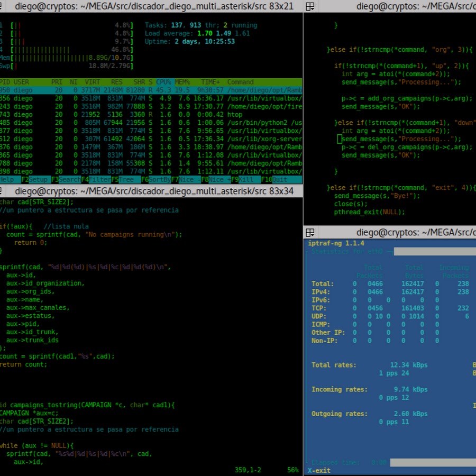Click Help in htop footer

click(x=11, y=180)
